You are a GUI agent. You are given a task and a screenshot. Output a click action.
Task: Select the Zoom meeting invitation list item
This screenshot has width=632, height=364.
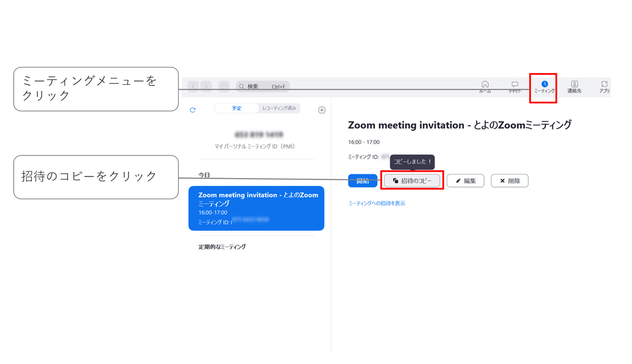[x=256, y=208]
